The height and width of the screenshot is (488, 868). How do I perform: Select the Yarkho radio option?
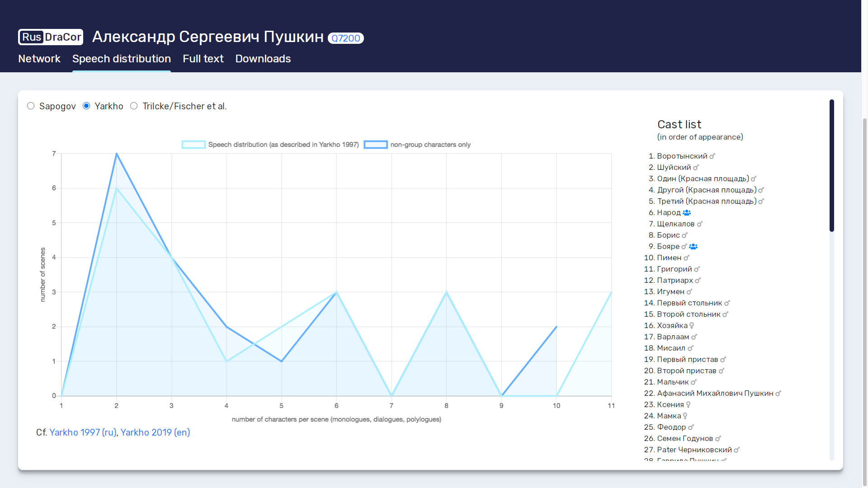[x=86, y=106]
